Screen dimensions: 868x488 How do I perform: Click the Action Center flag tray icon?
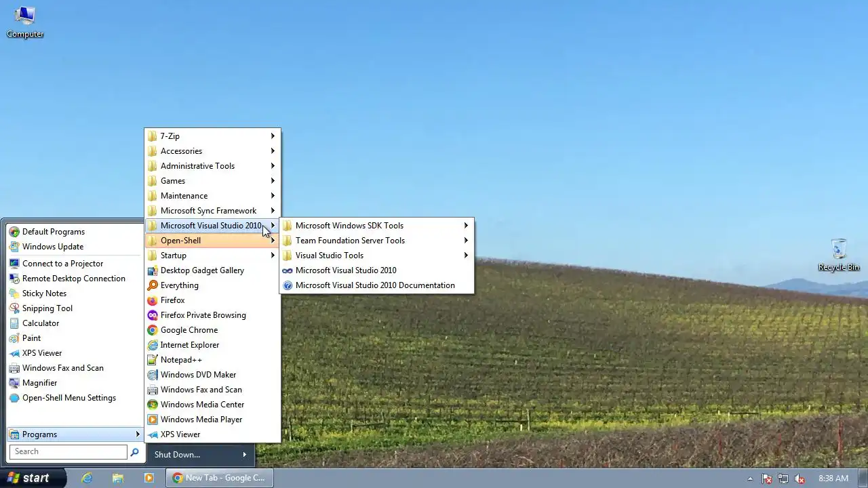(767, 479)
